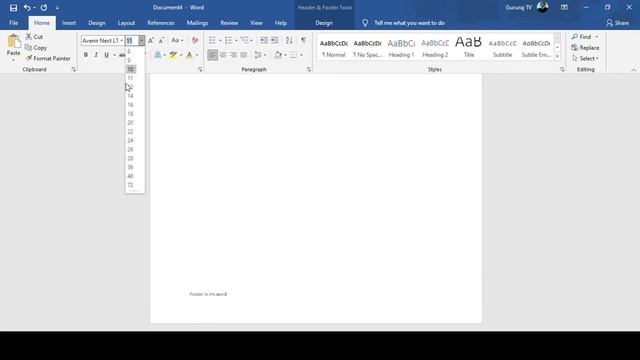Collapse the font size dropdown arrow
The image size is (640, 360).
(142, 40)
